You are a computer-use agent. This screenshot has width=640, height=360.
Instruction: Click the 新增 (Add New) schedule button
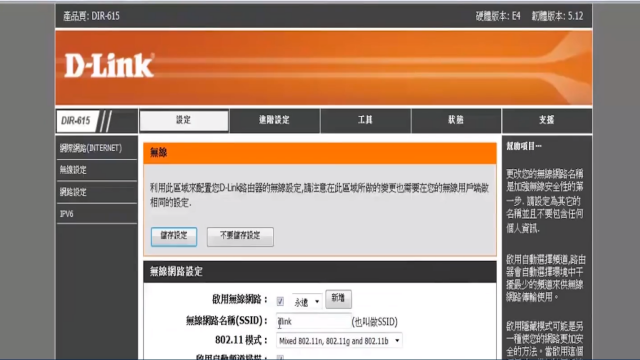click(x=338, y=299)
